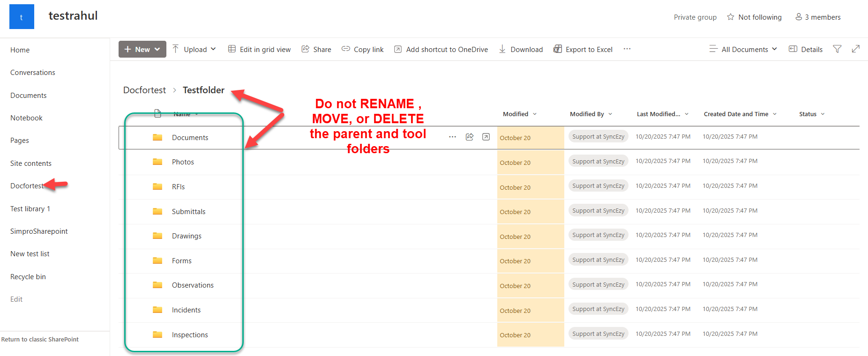Go to Site contents in navigation
The image size is (868, 356).
[31, 163]
